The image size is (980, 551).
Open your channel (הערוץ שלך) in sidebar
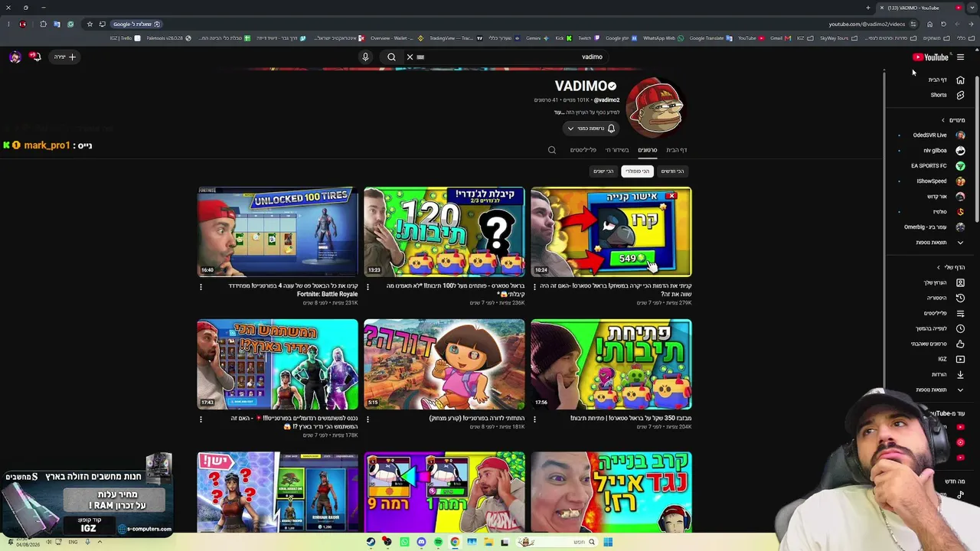point(944,282)
